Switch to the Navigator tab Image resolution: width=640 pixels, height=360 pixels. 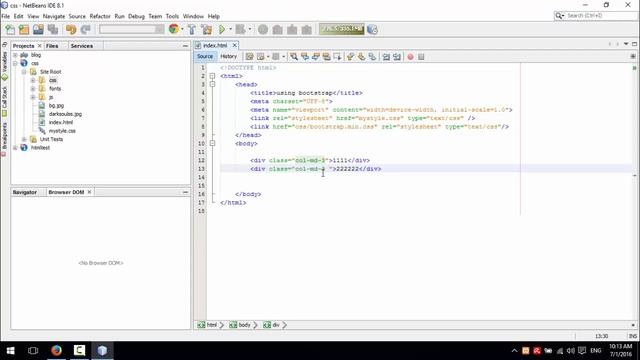click(x=24, y=192)
